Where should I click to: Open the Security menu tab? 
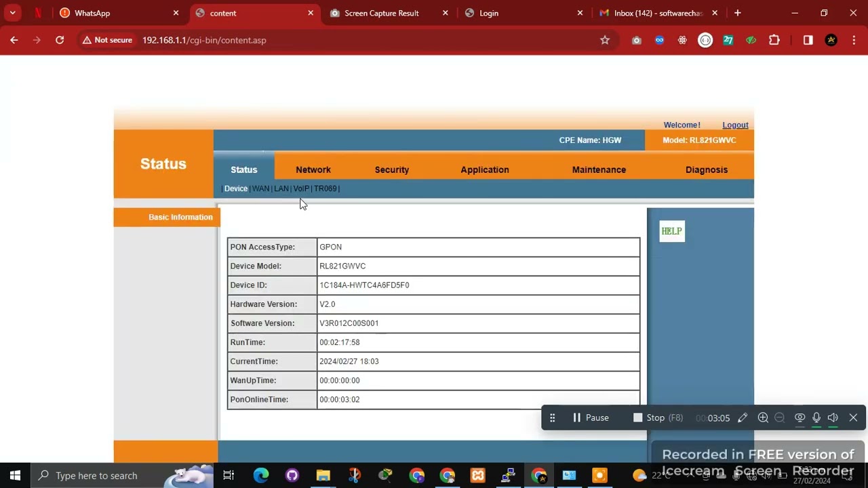click(392, 169)
